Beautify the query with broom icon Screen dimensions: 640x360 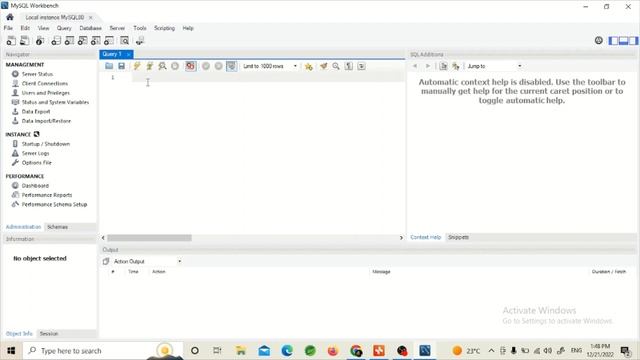pyautogui.click(x=323, y=66)
